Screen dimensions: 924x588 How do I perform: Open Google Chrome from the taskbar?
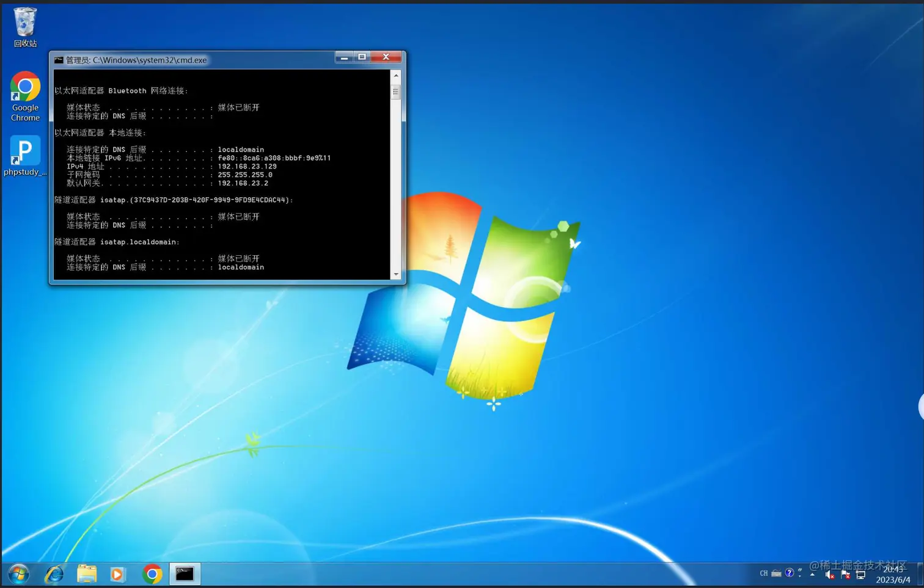click(x=152, y=574)
